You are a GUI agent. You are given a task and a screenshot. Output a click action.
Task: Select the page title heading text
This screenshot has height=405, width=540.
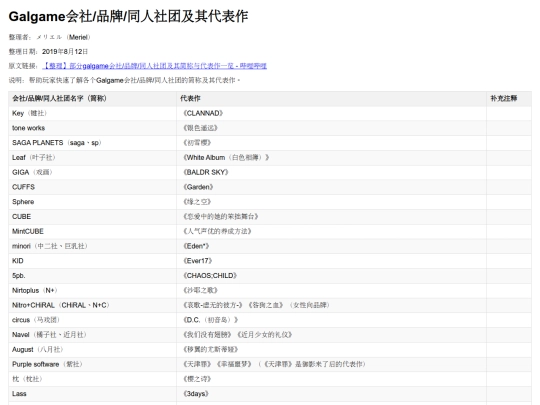(128, 17)
